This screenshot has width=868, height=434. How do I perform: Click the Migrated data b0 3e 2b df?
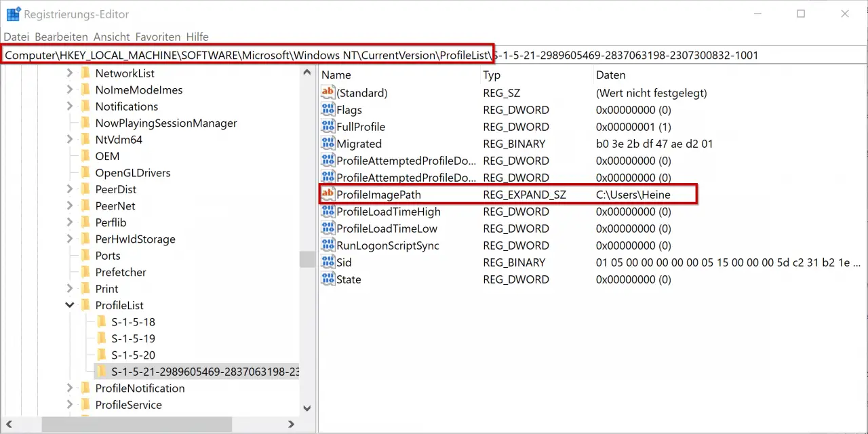pyautogui.click(x=654, y=144)
